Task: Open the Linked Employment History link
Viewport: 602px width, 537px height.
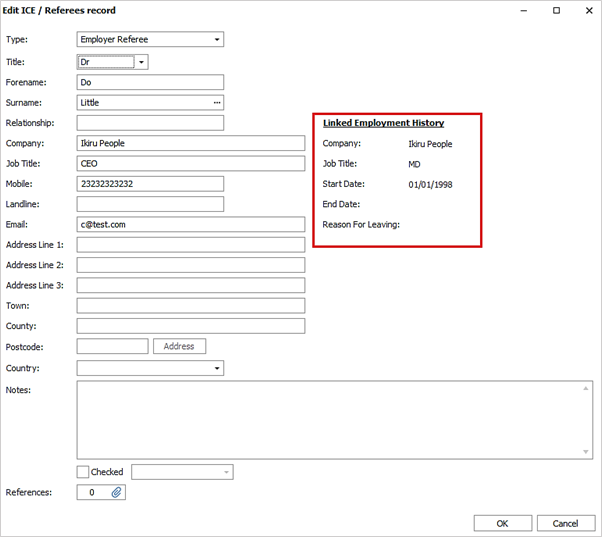Action: 383,123
